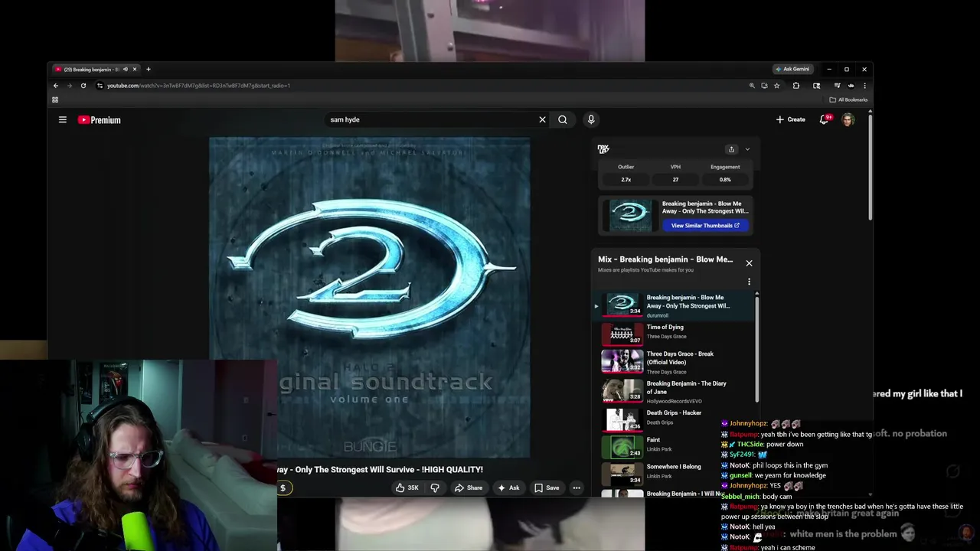Go back in browser history
The image size is (980, 551).
click(x=56, y=86)
